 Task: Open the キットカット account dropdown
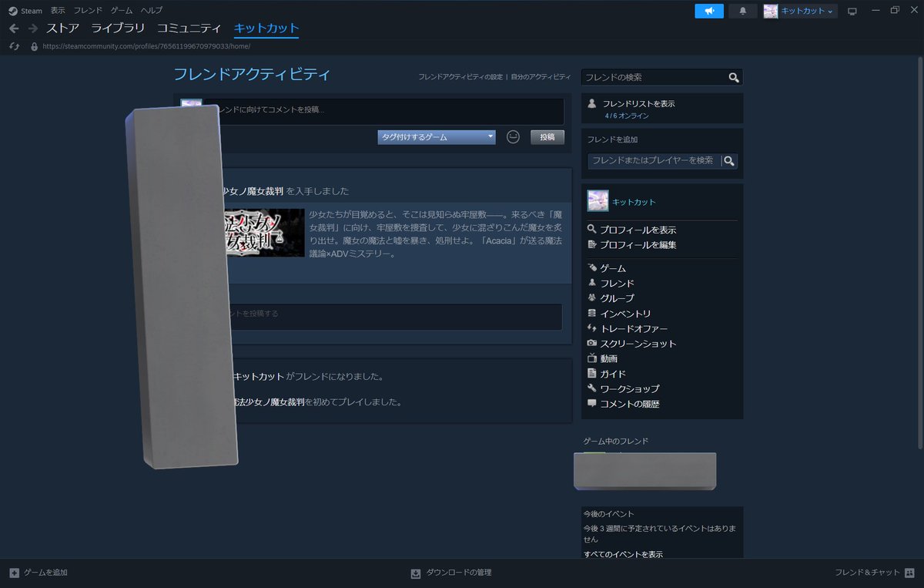(800, 11)
